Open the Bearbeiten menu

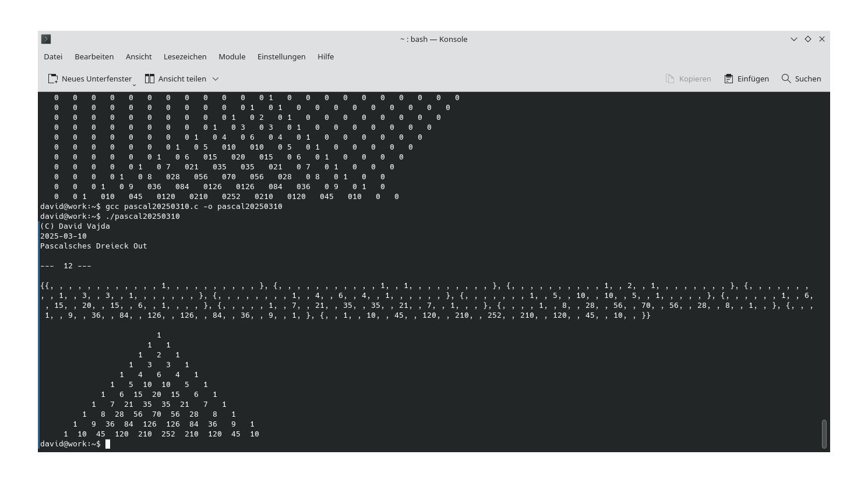coord(94,56)
